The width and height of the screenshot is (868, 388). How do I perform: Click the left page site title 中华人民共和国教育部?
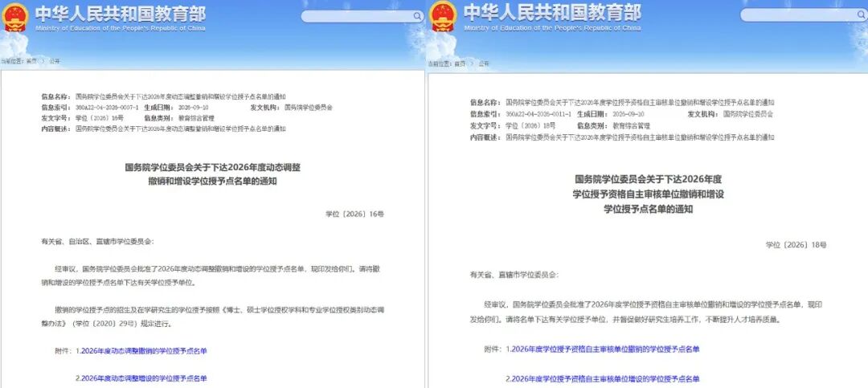pos(120,14)
